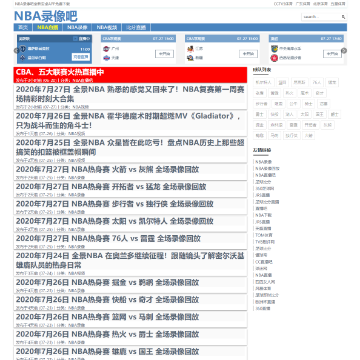The height and width of the screenshot is (360, 360).
Task: Open the NBA录像 nav tab
Action: point(77,27)
